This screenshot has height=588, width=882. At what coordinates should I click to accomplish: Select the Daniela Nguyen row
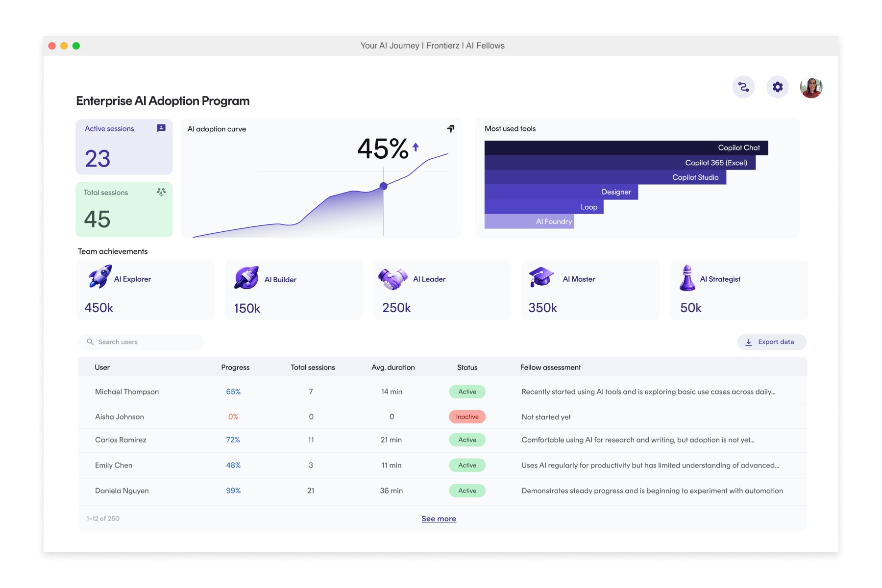pyautogui.click(x=122, y=491)
